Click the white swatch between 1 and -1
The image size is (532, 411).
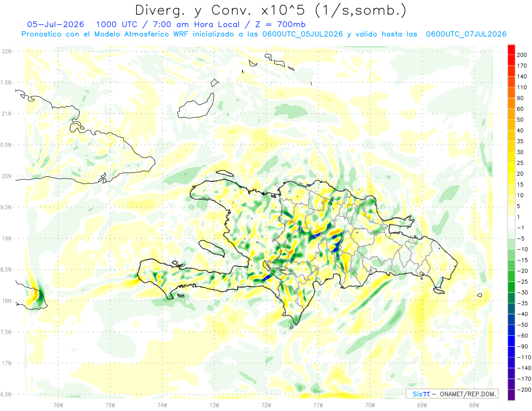click(511, 222)
